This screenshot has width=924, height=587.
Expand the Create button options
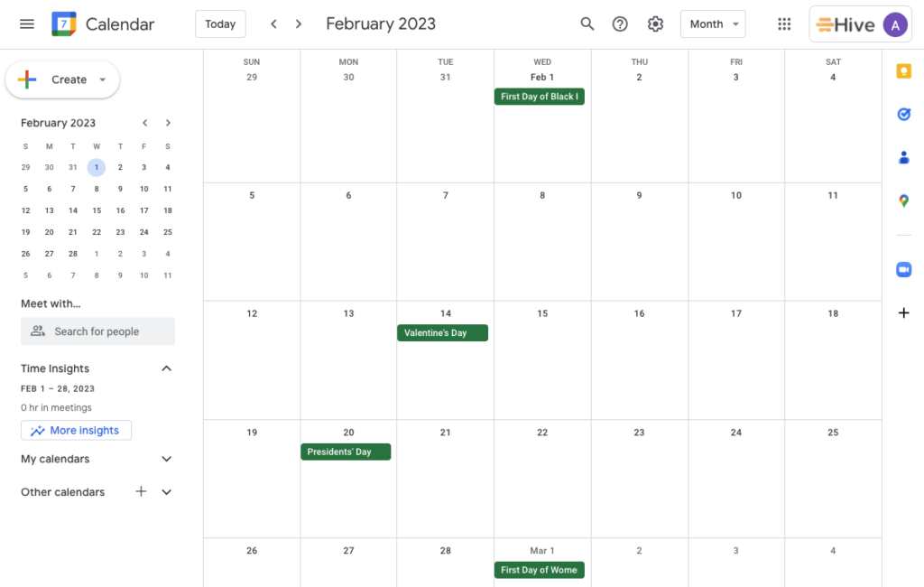(102, 79)
